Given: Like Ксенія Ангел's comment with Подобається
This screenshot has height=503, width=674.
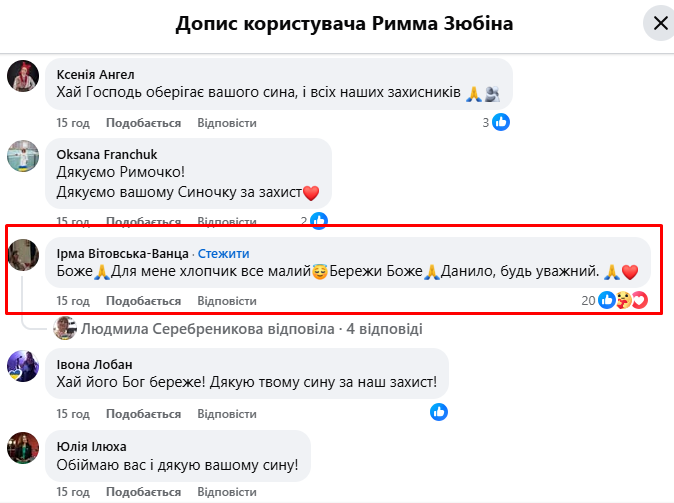Looking at the screenshot, I should (x=143, y=123).
